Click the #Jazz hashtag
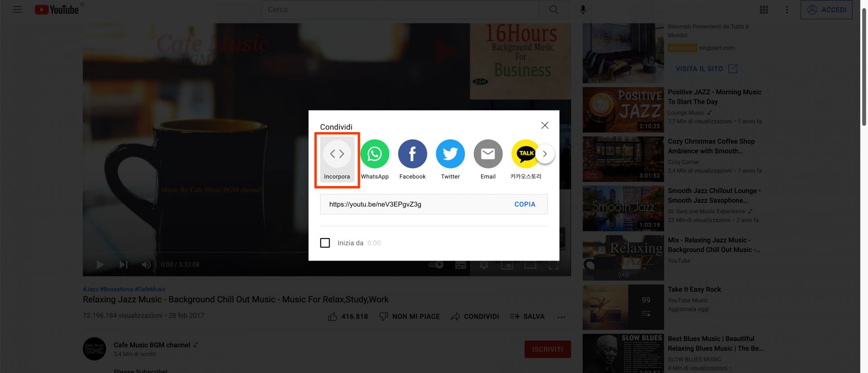The image size is (868, 373). (x=90, y=289)
